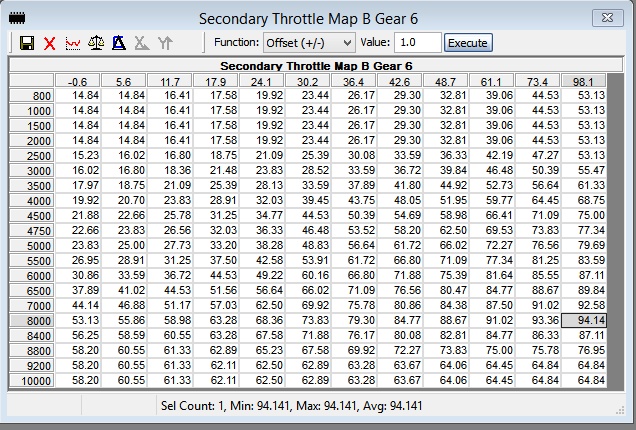Select the 10000 RPM row header
This screenshot has width=636, height=430.
pos(32,380)
